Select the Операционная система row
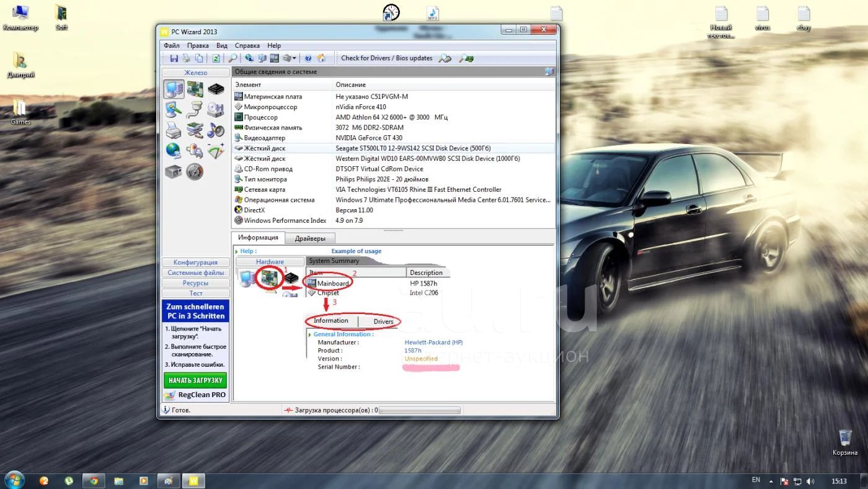This screenshot has height=489, width=868. coord(394,200)
